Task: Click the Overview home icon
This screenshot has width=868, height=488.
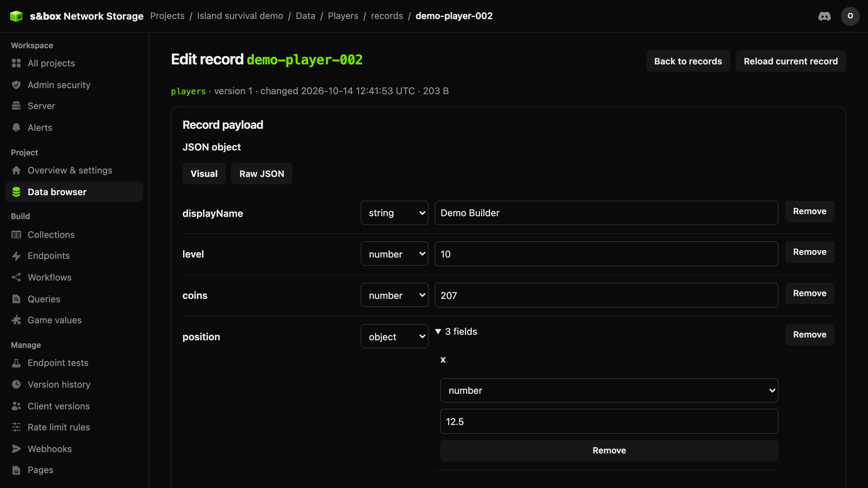Action: click(16, 170)
